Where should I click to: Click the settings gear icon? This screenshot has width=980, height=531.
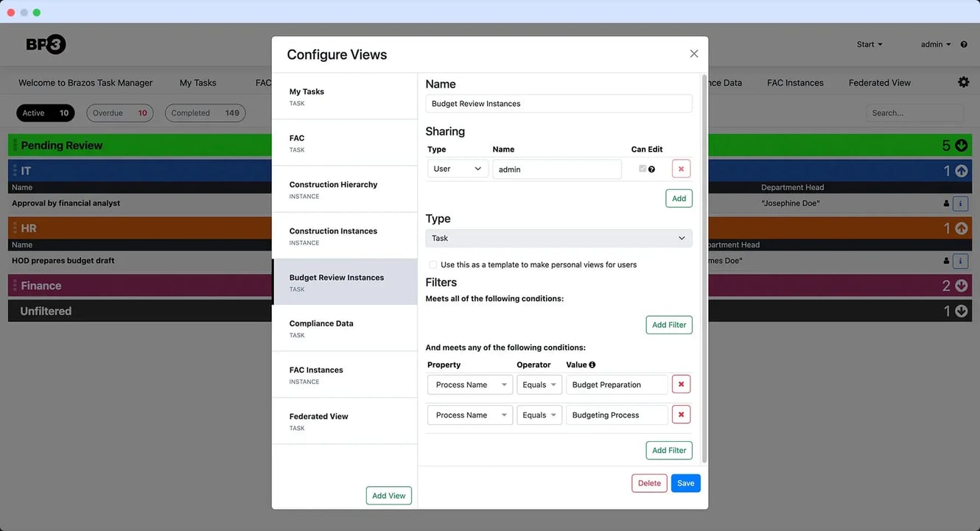tap(963, 82)
